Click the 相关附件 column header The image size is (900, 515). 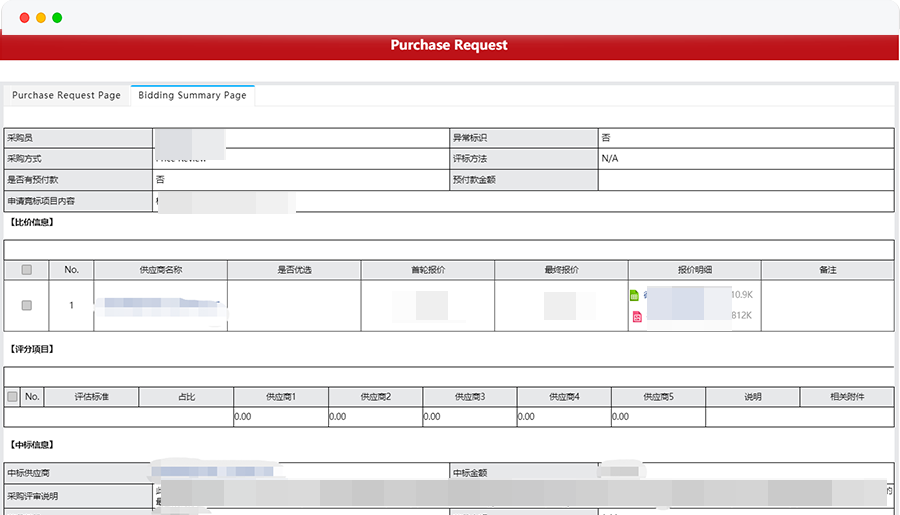coord(847,397)
